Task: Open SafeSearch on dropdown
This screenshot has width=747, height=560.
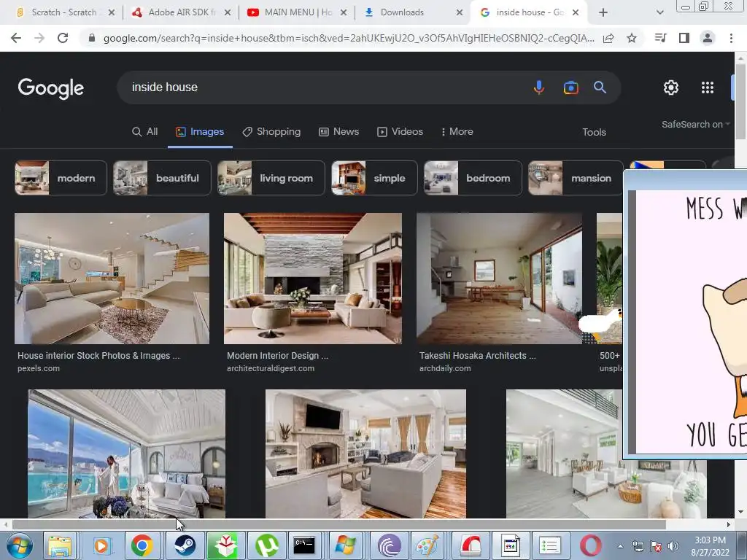Action: tap(695, 124)
